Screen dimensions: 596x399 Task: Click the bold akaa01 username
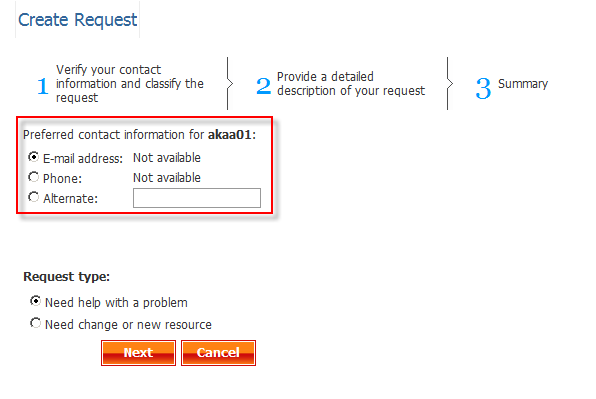230,135
